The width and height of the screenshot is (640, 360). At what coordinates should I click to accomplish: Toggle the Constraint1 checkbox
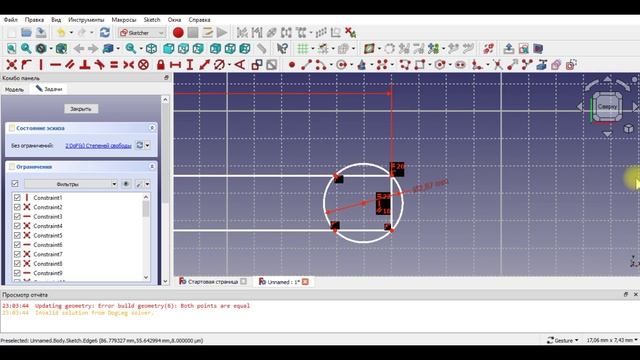coord(17,198)
